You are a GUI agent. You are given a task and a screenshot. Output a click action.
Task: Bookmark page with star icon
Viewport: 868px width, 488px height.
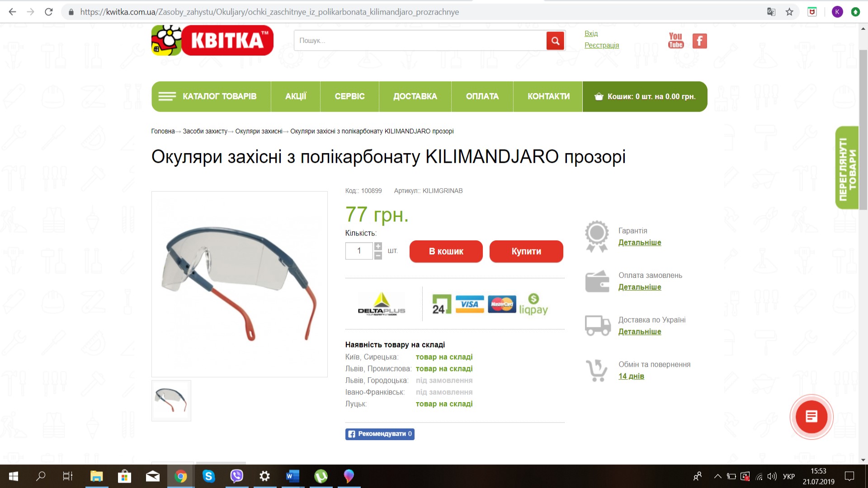[789, 12]
